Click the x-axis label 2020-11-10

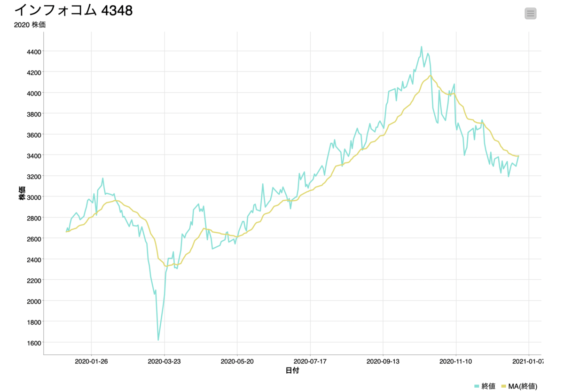point(456,361)
